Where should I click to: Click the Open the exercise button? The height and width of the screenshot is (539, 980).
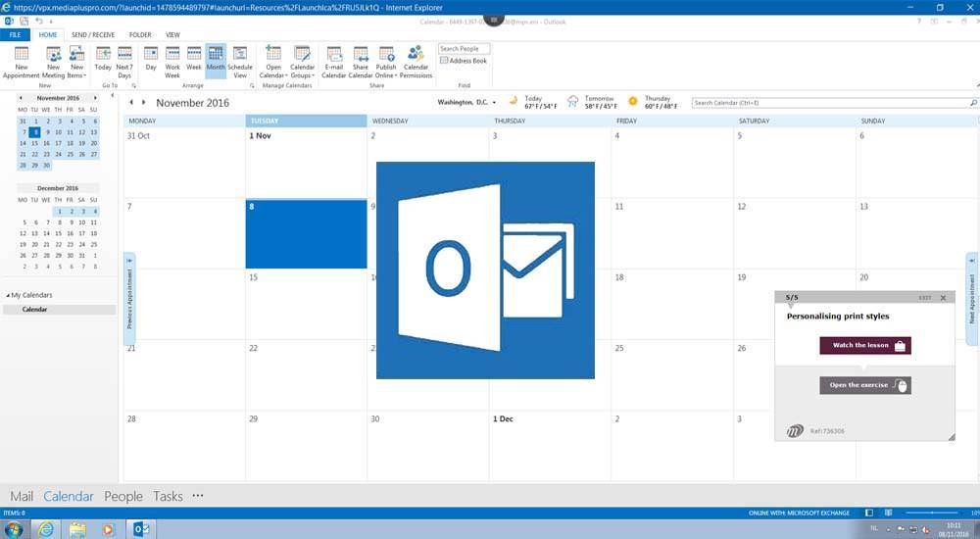(864, 385)
